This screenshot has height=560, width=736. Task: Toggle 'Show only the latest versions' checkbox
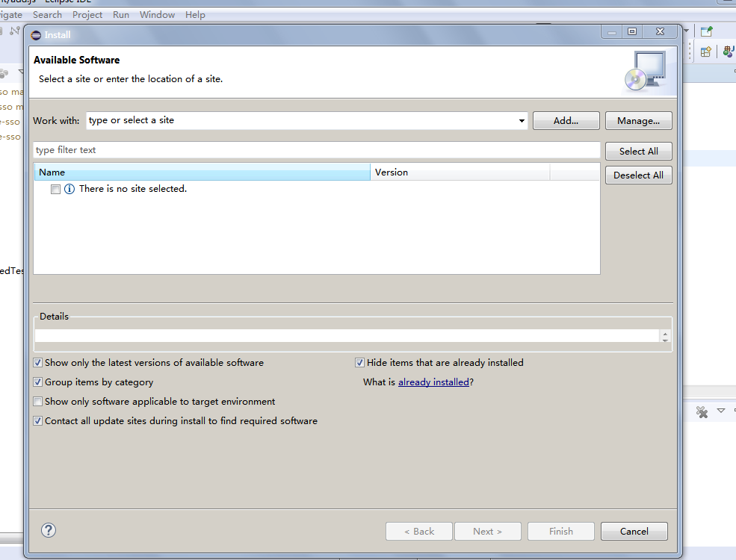click(x=37, y=363)
